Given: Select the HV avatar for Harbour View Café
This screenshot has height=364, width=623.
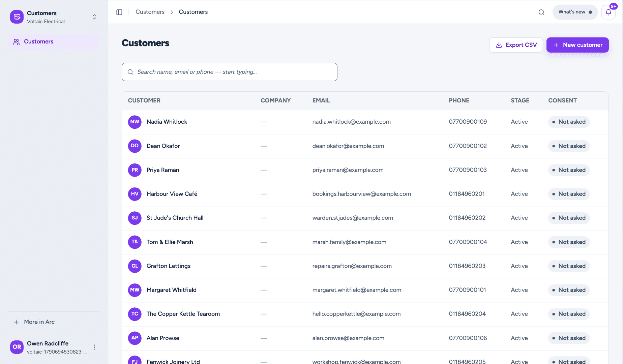Looking at the screenshot, I should (x=135, y=194).
